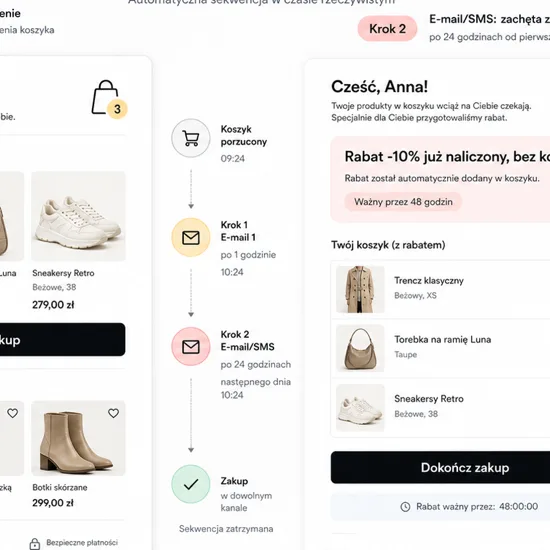Viewport: 550px width, 550px height.
Task: Click the Dokończ zakup button
Action: (x=440, y=467)
